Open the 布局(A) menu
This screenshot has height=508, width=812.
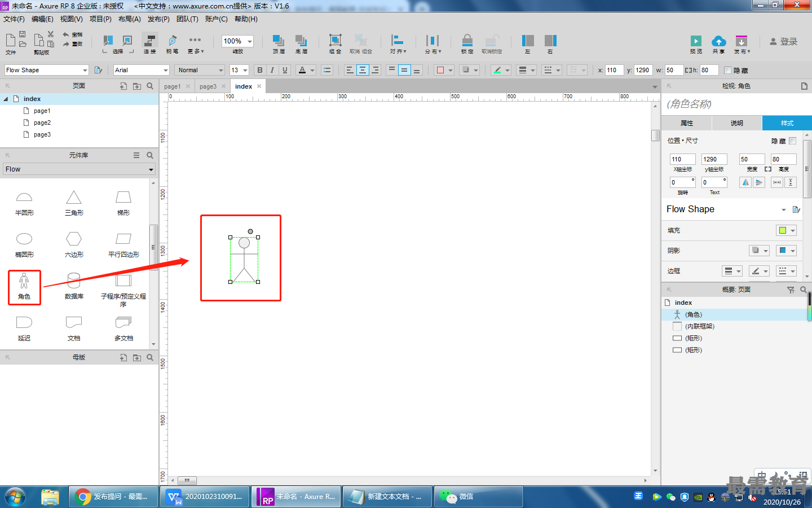[x=130, y=19]
